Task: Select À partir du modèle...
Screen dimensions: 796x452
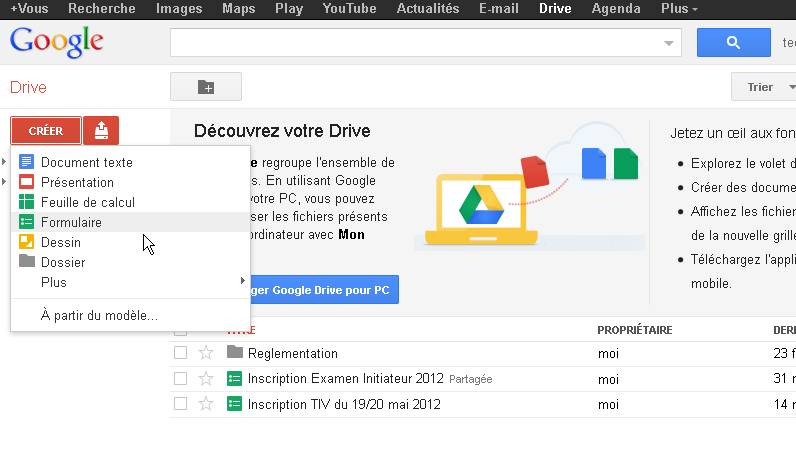Action: [130, 315]
